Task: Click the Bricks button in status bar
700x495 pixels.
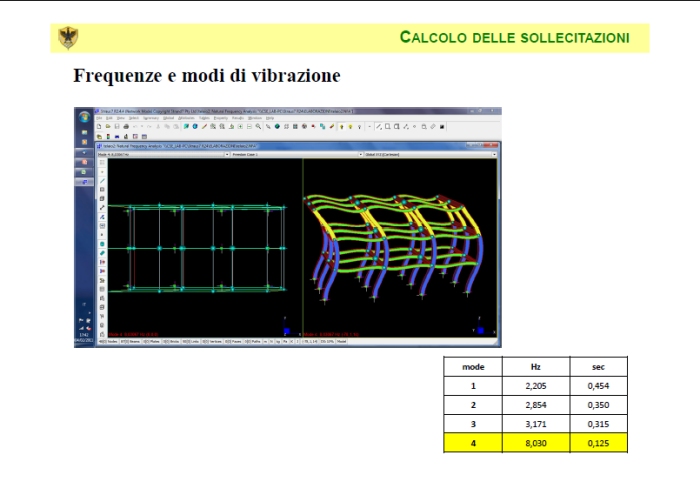Action: pyautogui.click(x=174, y=341)
